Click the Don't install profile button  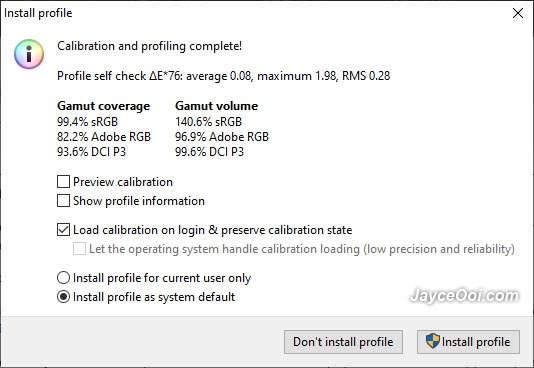[343, 342]
